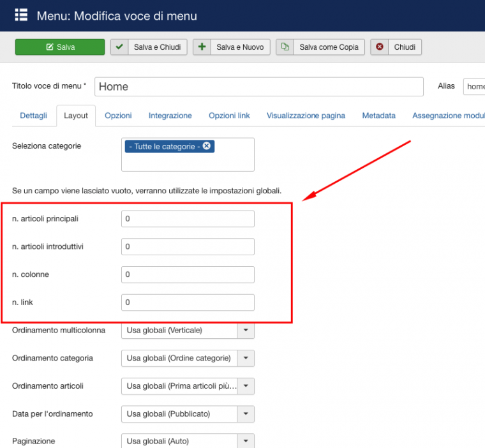
Task: Go to Visualizzazione pagina tab
Action: tap(306, 116)
